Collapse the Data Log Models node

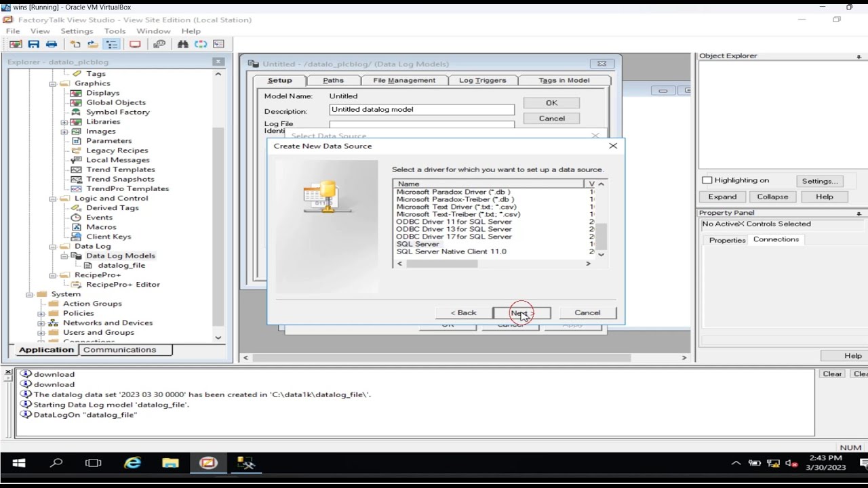pyautogui.click(x=64, y=256)
